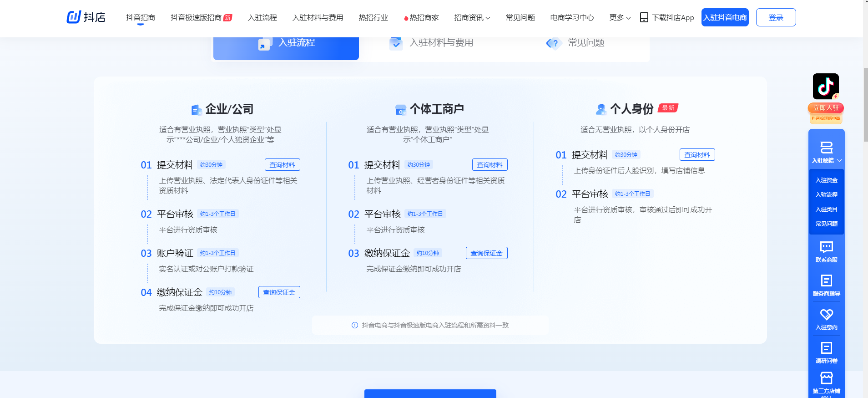Screen dimensions: 868x398
Task: Click 查询材料 under 个体工商户
Action: click(x=490, y=165)
